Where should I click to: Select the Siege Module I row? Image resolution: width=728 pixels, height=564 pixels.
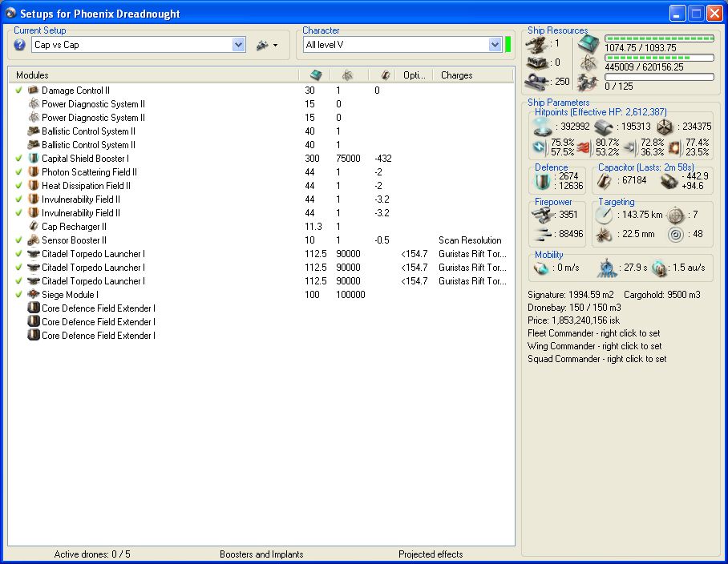pyautogui.click(x=261, y=295)
